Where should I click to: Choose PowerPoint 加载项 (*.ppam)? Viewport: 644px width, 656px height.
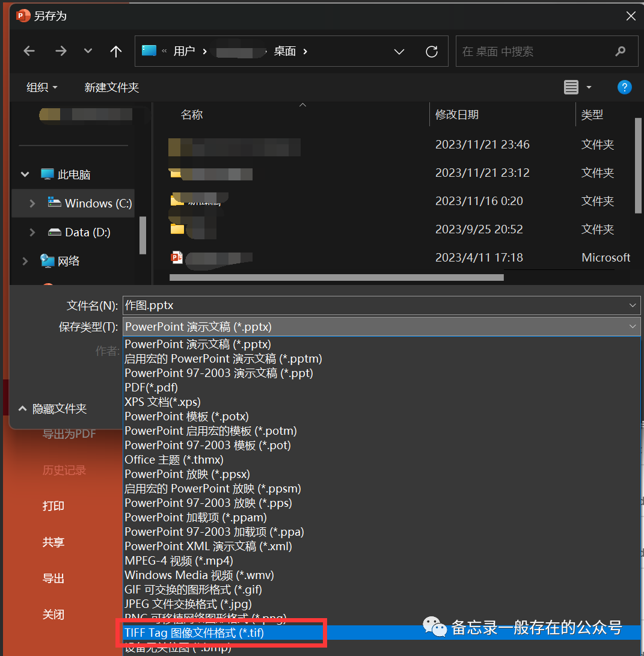click(x=382, y=518)
